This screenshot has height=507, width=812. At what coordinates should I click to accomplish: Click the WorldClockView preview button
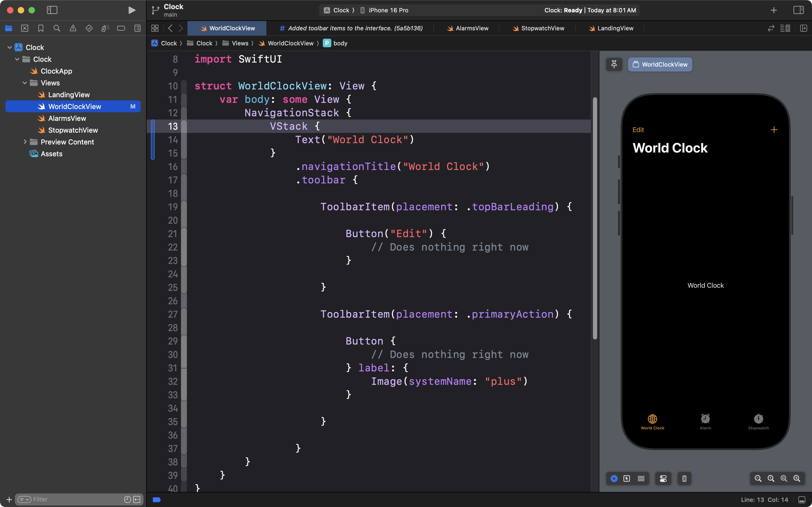[x=659, y=64]
